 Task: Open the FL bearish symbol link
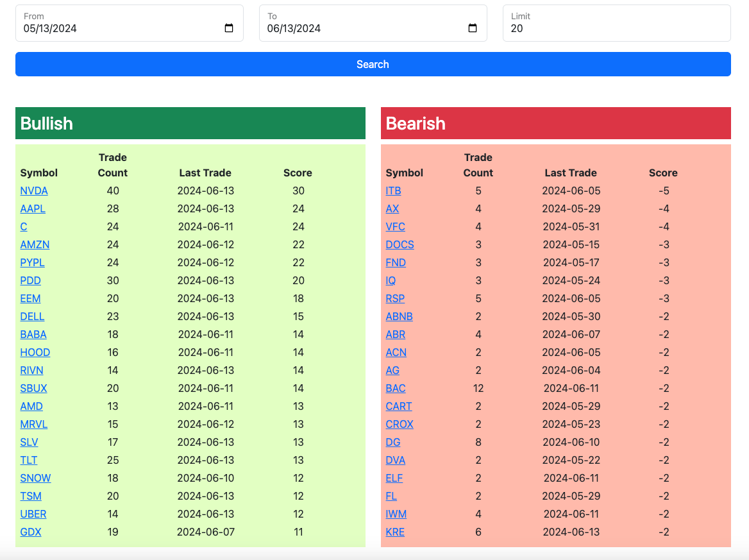tap(391, 496)
